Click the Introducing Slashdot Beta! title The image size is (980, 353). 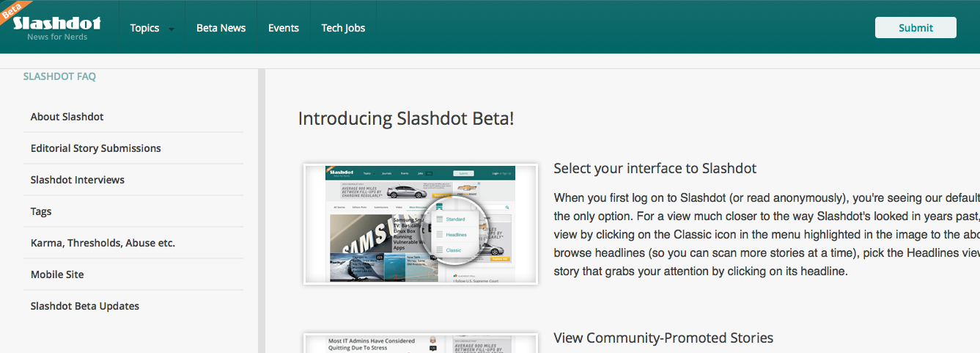click(406, 119)
